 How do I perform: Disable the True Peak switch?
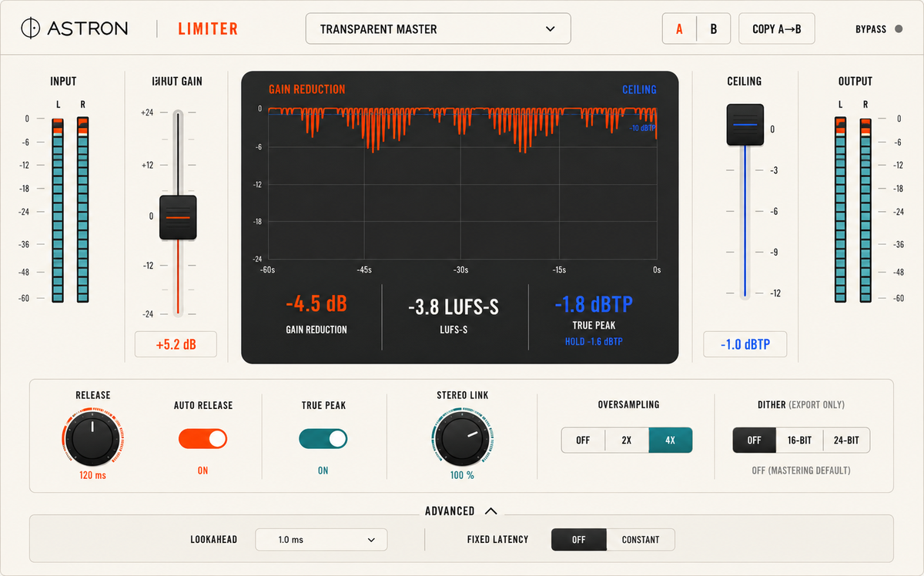click(x=323, y=439)
